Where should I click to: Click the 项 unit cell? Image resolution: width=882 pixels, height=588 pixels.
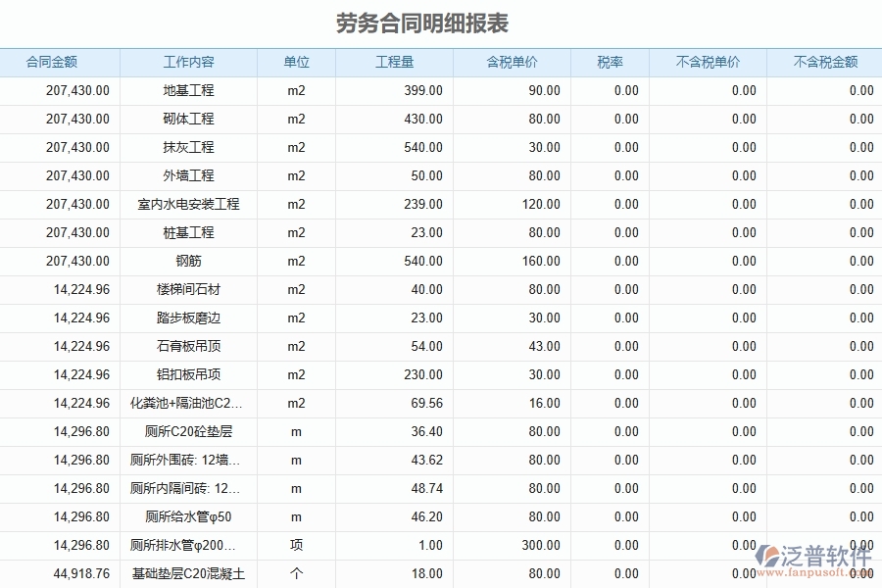click(296, 545)
